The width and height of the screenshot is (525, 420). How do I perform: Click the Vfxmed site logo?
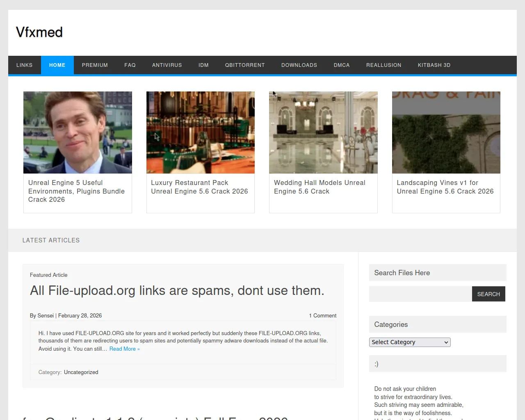pyautogui.click(x=39, y=32)
